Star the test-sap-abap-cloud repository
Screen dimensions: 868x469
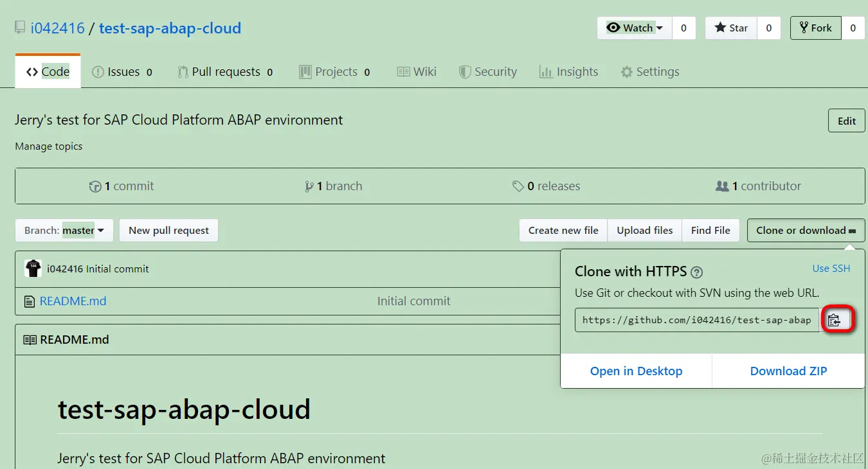[x=731, y=28]
